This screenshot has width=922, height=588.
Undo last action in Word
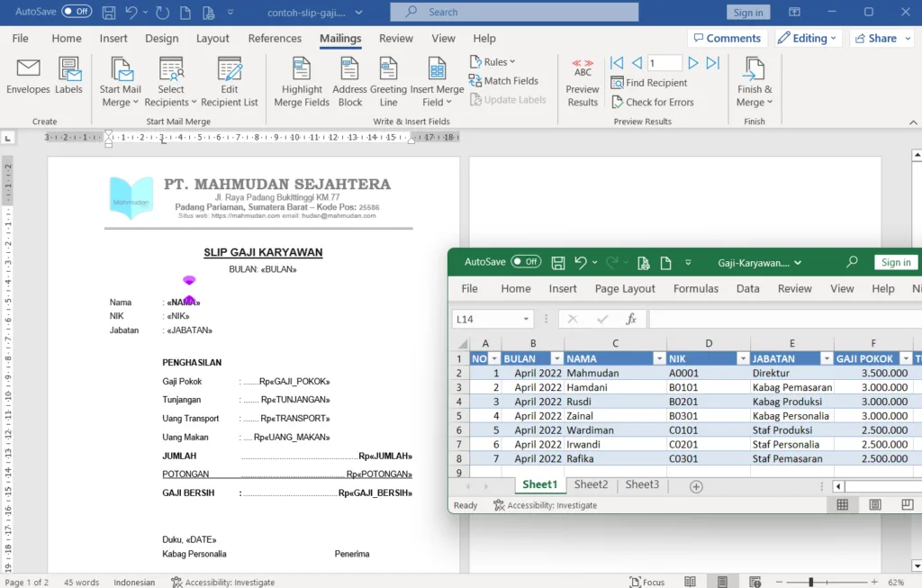point(131,13)
